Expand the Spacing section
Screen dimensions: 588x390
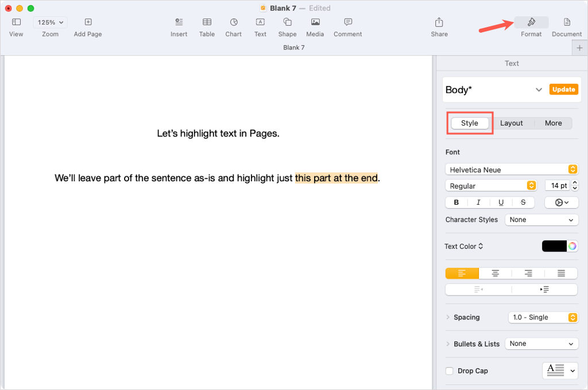[448, 317]
